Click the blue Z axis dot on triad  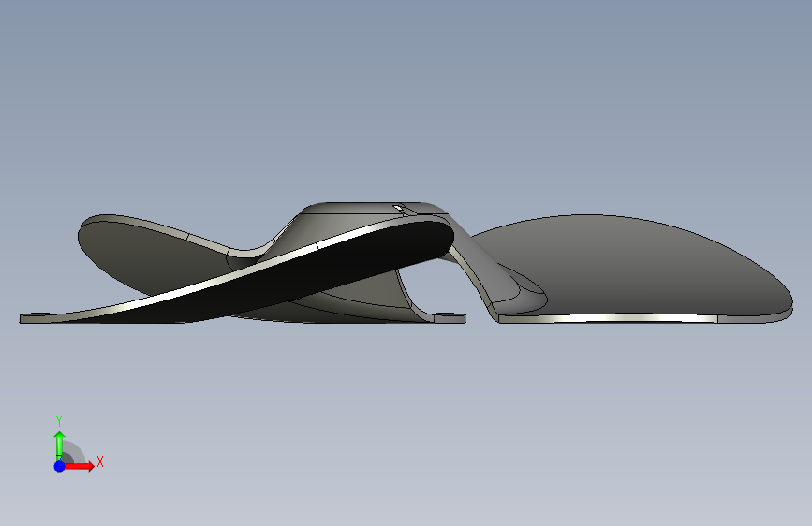[59, 466]
